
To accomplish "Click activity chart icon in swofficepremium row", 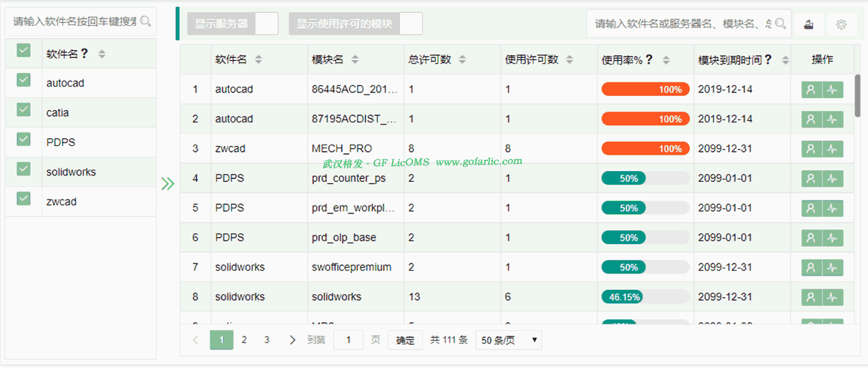I will click(x=832, y=267).
